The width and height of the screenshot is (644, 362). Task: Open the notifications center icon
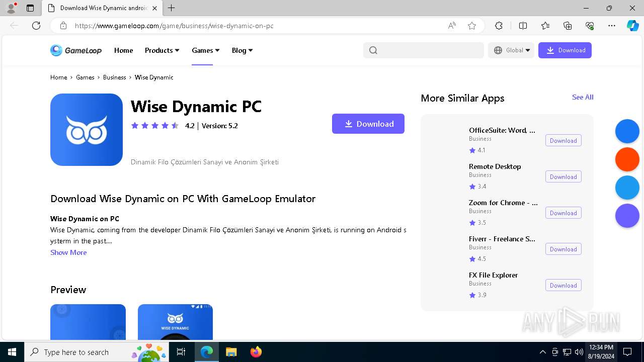click(x=627, y=352)
